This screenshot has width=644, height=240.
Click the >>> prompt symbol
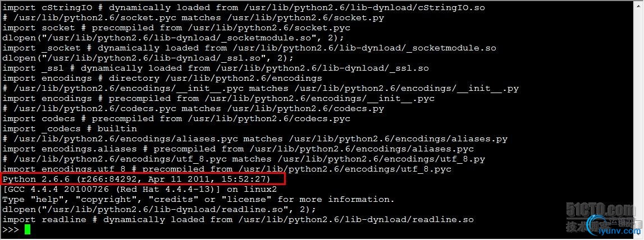coord(11,230)
